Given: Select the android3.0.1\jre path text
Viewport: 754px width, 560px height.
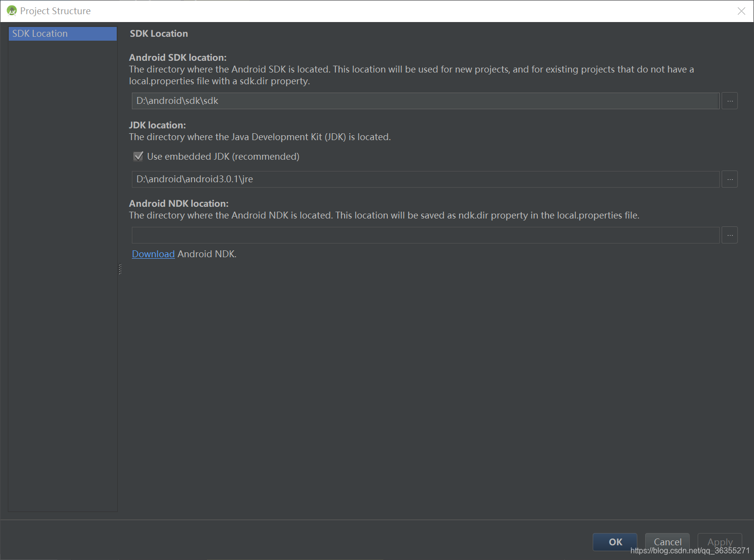Looking at the screenshot, I should [x=194, y=179].
